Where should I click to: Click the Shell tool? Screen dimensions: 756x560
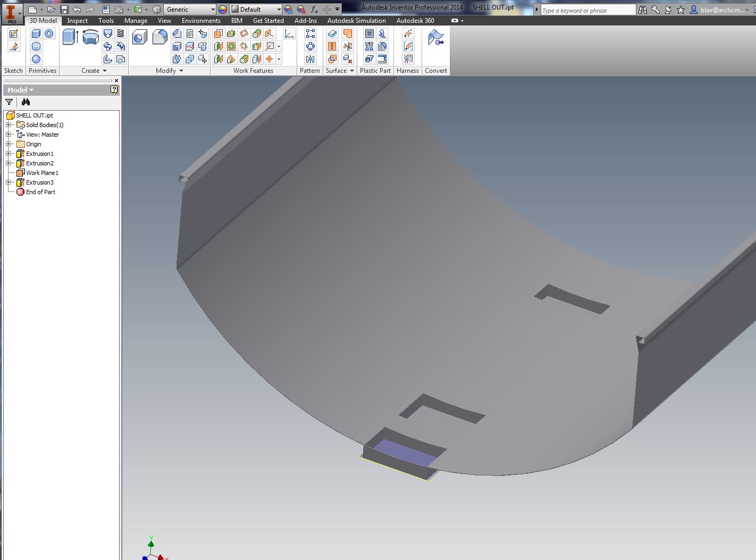click(x=177, y=46)
